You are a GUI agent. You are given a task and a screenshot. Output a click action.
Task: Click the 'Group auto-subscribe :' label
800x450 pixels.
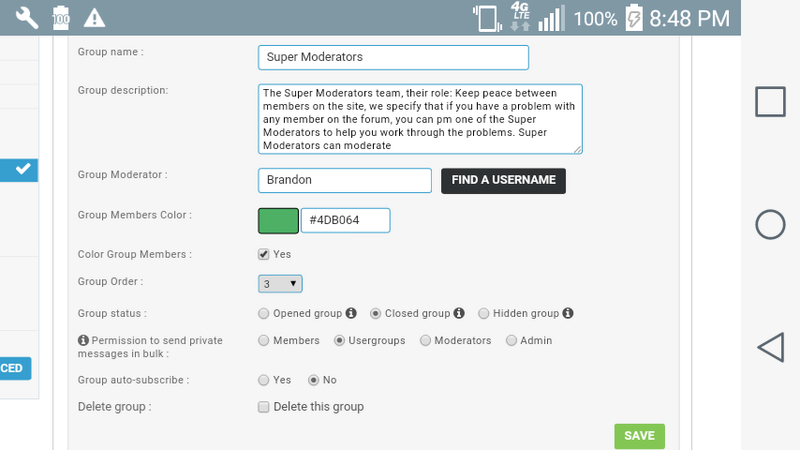[134, 380]
